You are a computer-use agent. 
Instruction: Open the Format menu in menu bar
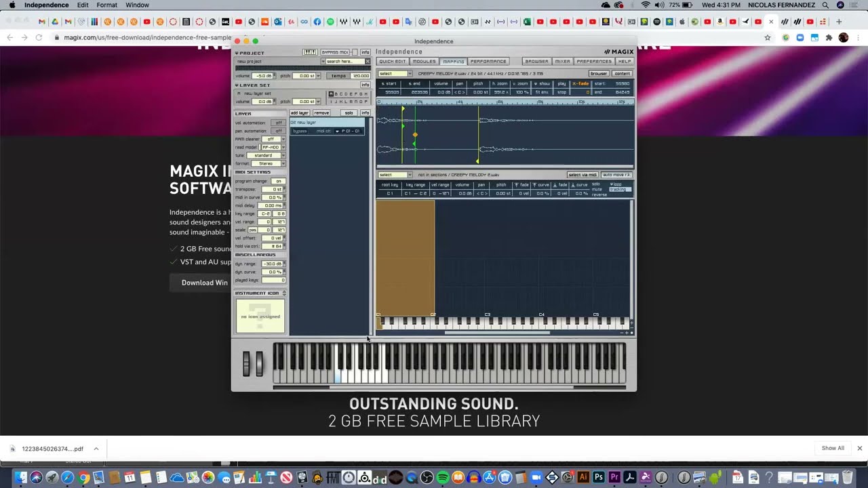(x=106, y=5)
